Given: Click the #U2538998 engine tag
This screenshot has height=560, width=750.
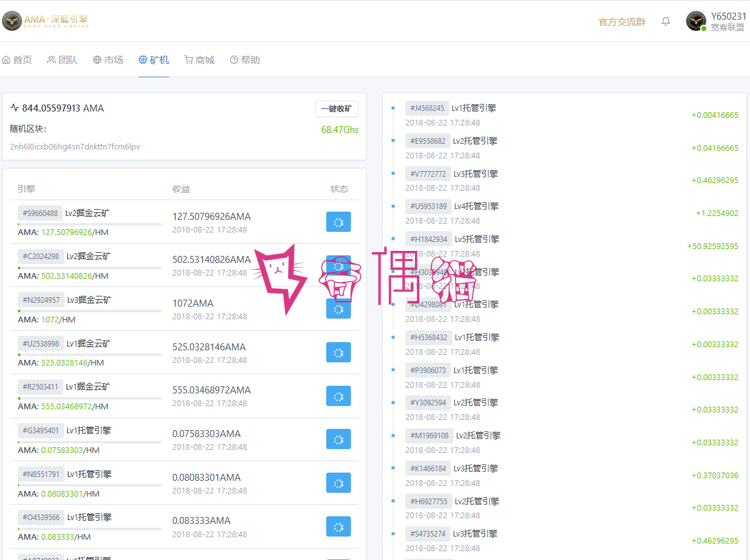Looking at the screenshot, I should pos(41,344).
